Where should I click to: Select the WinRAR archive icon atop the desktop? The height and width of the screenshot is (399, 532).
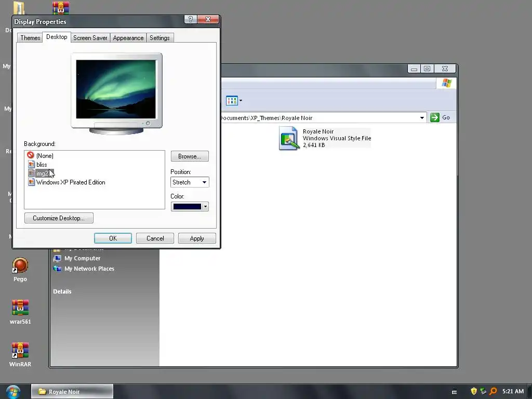point(61,7)
